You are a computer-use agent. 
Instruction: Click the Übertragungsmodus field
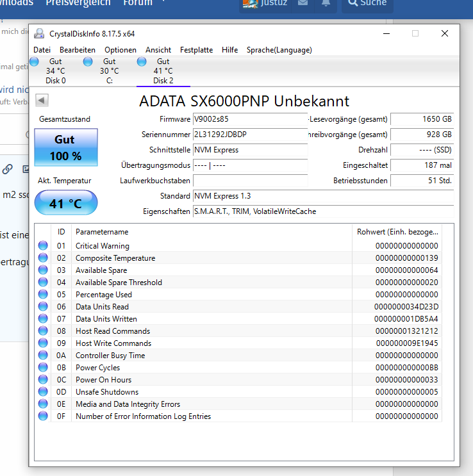tap(251, 165)
